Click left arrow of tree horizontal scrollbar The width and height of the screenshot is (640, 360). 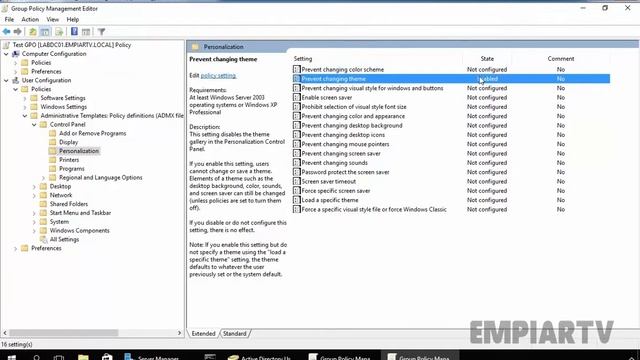pyautogui.click(x=4, y=333)
